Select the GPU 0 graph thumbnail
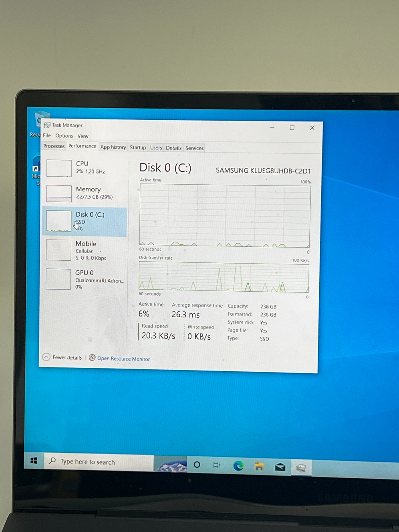 [x=58, y=279]
